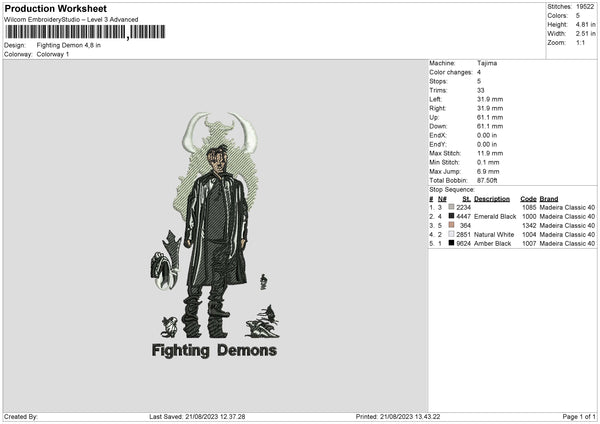This screenshot has height=424, width=600.
Task: Click the 'Color changes:' label
Action: [x=451, y=72]
